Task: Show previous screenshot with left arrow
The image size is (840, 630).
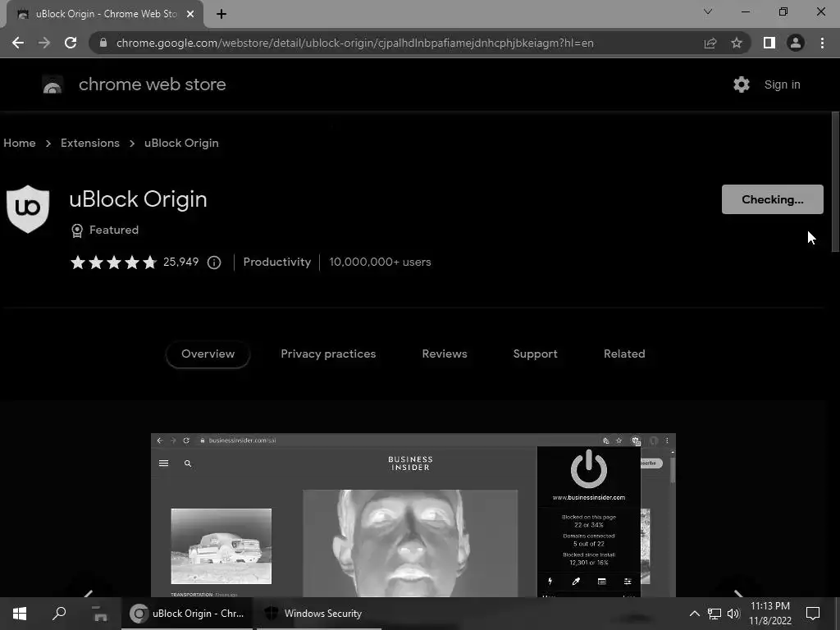Action: 89,594
